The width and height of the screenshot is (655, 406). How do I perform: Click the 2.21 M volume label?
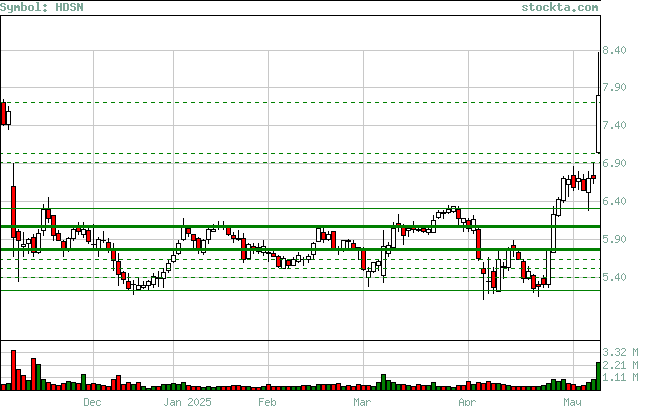click(x=620, y=365)
